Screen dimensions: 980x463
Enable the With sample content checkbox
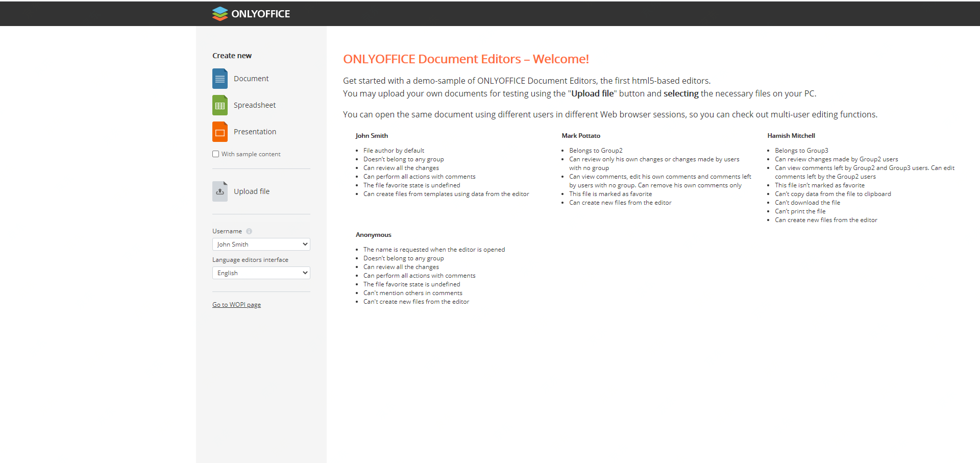[216, 154]
